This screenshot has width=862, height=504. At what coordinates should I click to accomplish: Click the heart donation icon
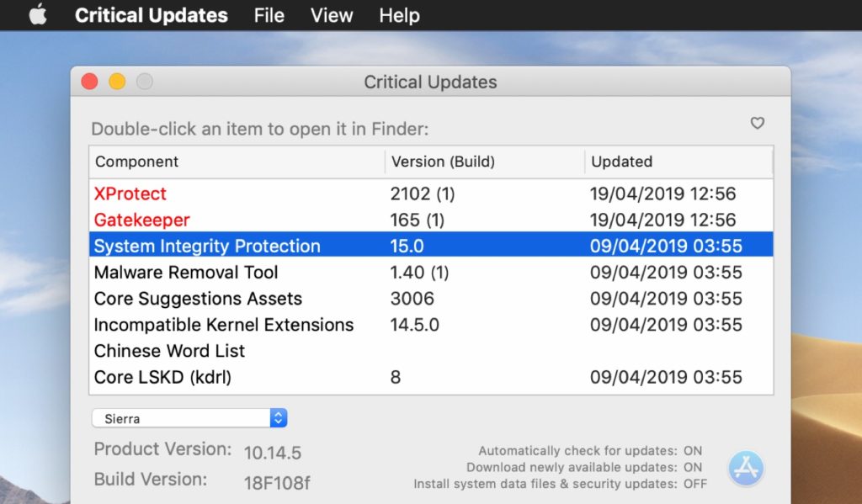pyautogui.click(x=757, y=123)
